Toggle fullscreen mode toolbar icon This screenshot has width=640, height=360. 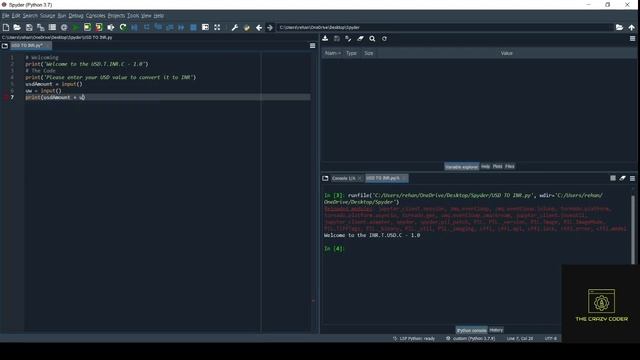point(217,27)
